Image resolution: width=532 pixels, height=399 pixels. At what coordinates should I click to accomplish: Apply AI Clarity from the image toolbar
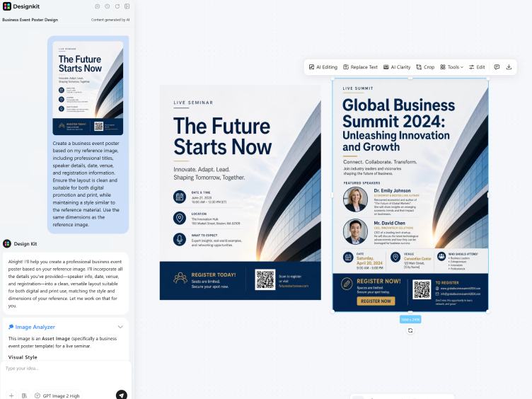[397, 67]
